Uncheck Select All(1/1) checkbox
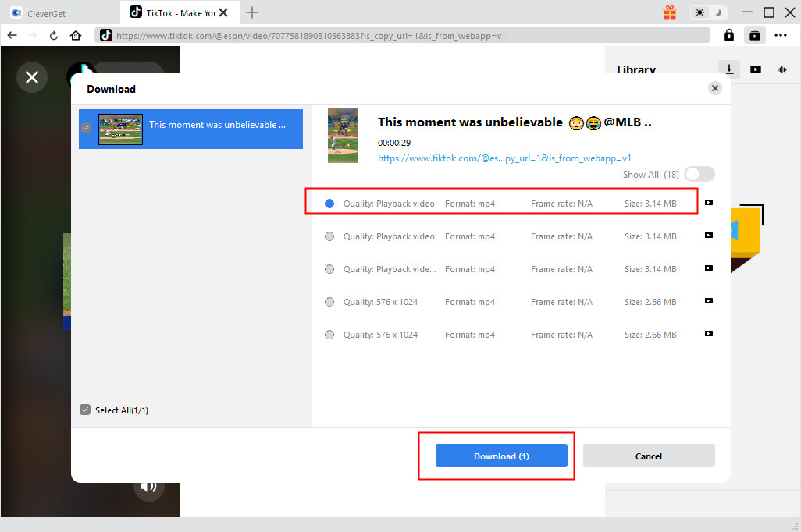This screenshot has width=801, height=532. (x=85, y=410)
